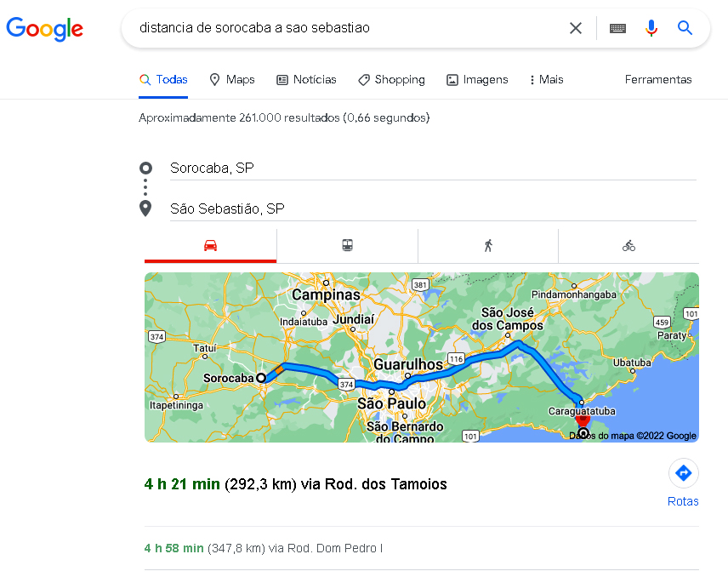
Task: Submit search with magnifier icon
Action: coord(685,28)
